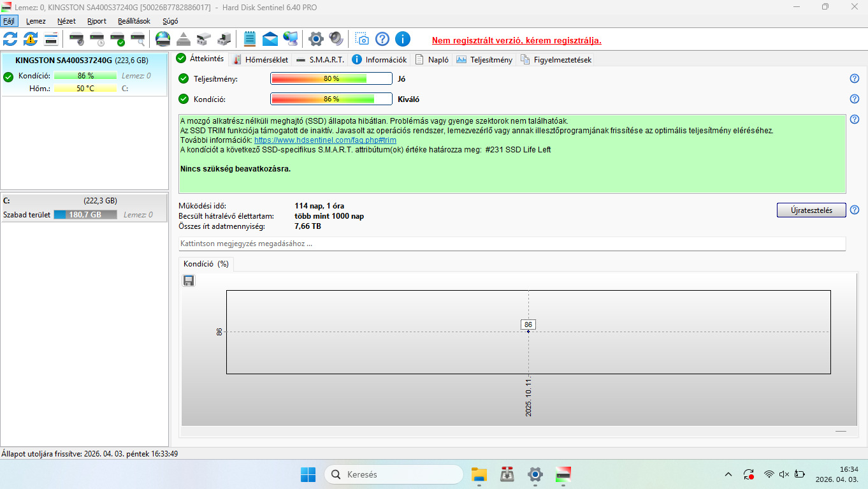Expand hidden system tray icons chevron
The height and width of the screenshot is (489, 868).
pyautogui.click(x=728, y=474)
